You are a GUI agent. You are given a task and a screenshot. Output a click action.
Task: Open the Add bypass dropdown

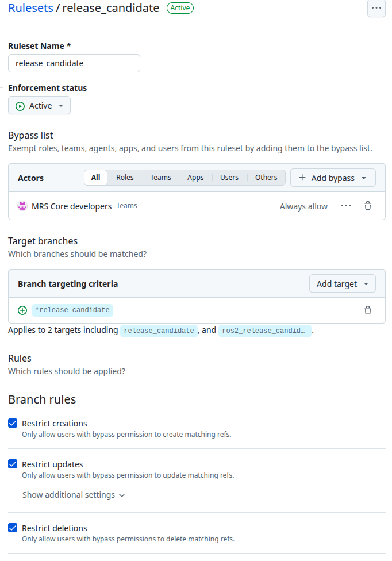pos(333,178)
